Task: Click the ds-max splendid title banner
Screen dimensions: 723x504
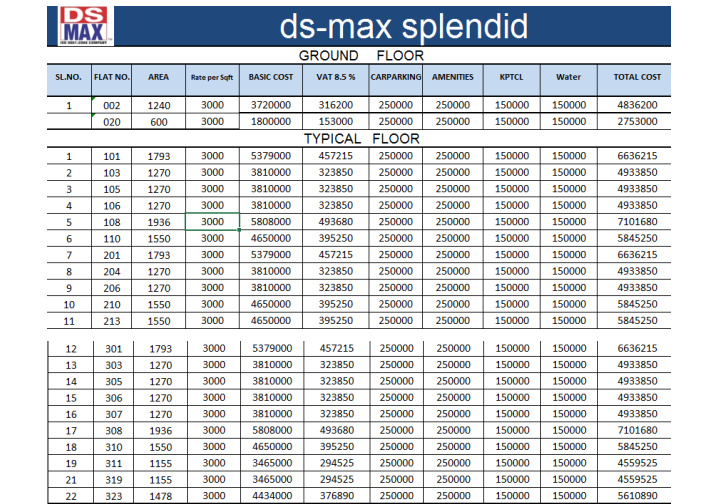Action: point(403,25)
